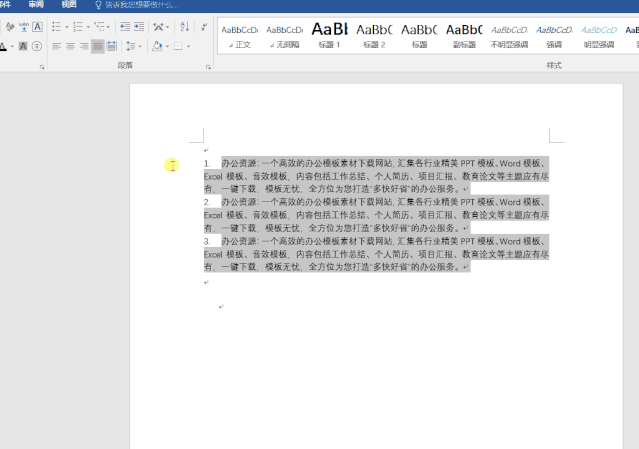
Task: Open the borders dropdown arrow
Action: pyautogui.click(x=188, y=46)
